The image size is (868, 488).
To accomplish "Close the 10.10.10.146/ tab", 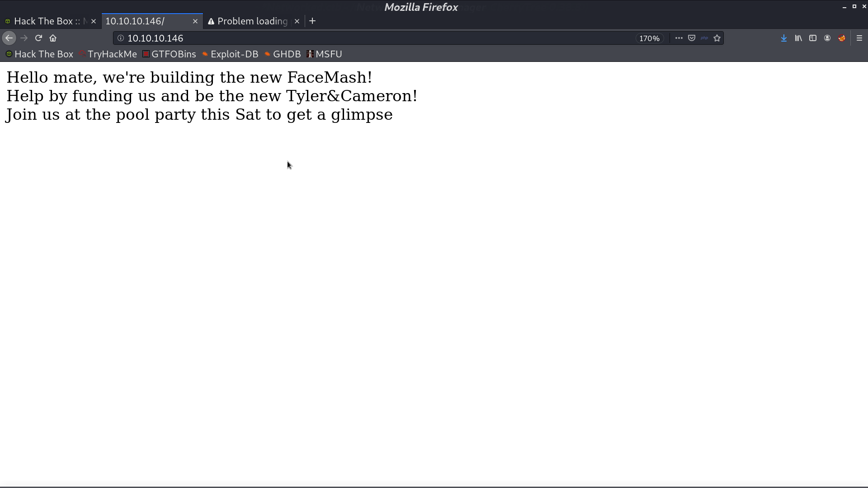I will pyautogui.click(x=195, y=21).
